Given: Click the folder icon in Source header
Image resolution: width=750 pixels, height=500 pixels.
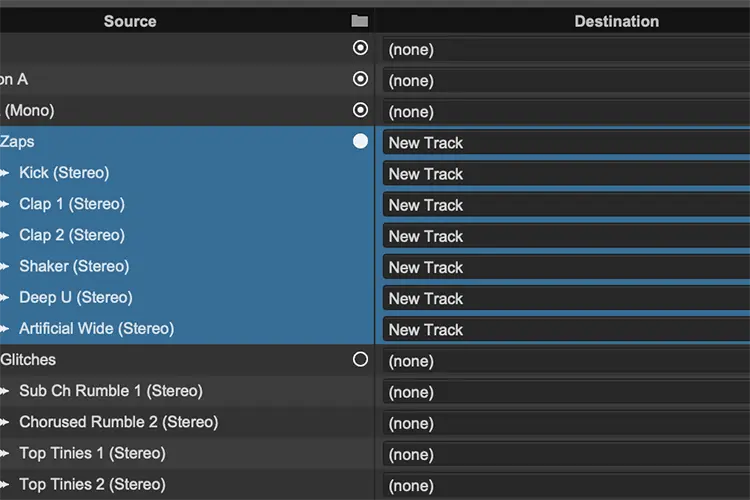Looking at the screenshot, I should pyautogui.click(x=360, y=21).
